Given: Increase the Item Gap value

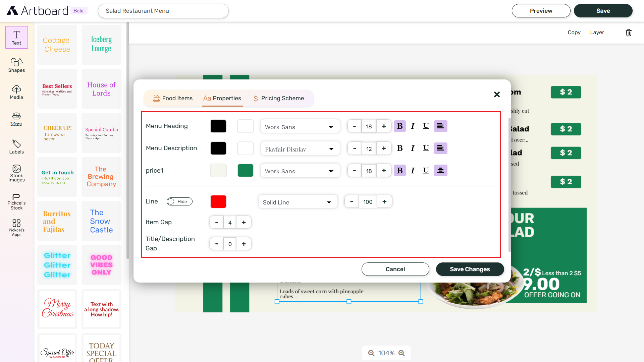Looking at the screenshot, I should coord(244,222).
